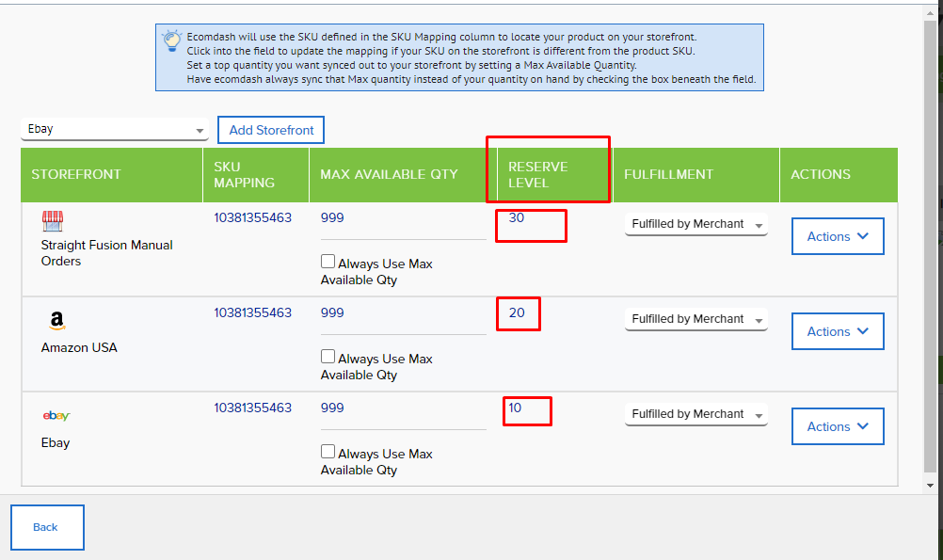Edit reserve level 10 for Ebay
This screenshot has width=943, height=560.
point(515,408)
